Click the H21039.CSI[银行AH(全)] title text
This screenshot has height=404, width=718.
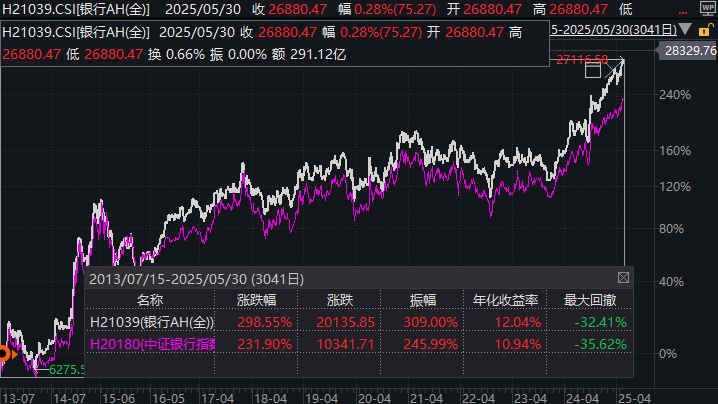coord(76,31)
